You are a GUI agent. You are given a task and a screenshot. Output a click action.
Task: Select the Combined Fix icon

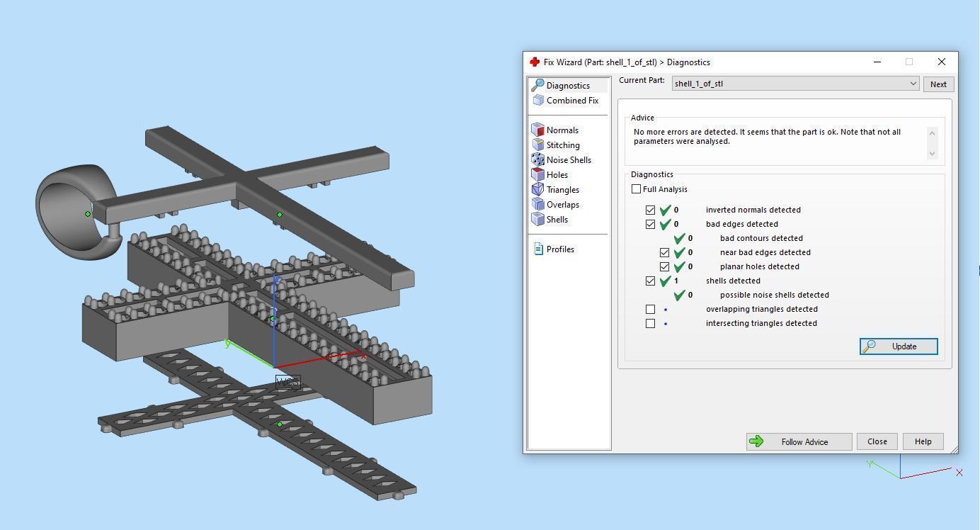tap(538, 100)
